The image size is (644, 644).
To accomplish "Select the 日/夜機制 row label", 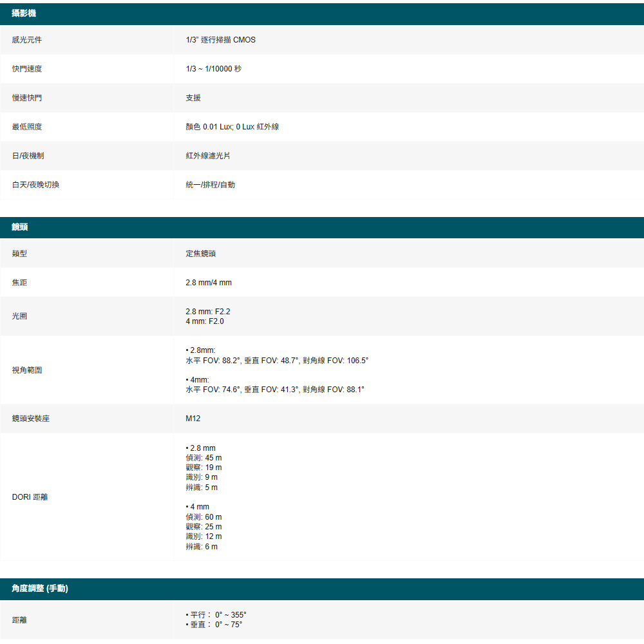I will [28, 156].
